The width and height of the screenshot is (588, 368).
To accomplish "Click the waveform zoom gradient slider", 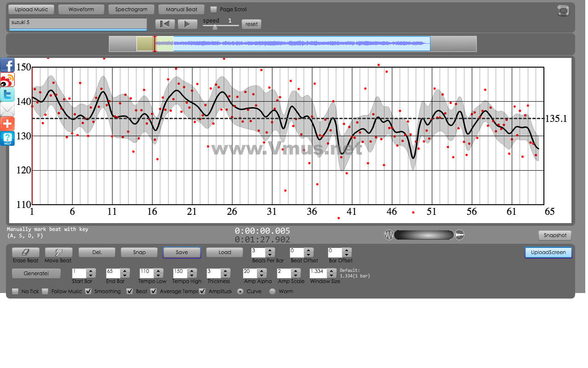I will point(424,235).
